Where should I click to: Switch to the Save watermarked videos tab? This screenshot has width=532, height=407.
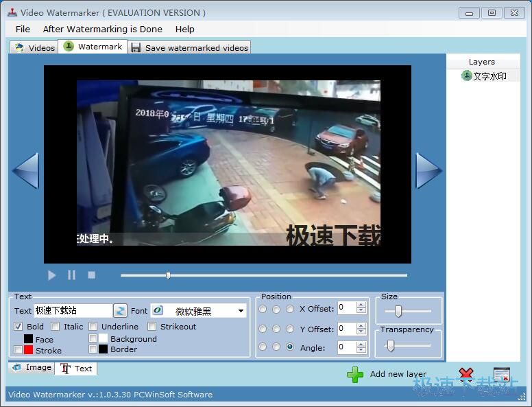pyautogui.click(x=189, y=47)
